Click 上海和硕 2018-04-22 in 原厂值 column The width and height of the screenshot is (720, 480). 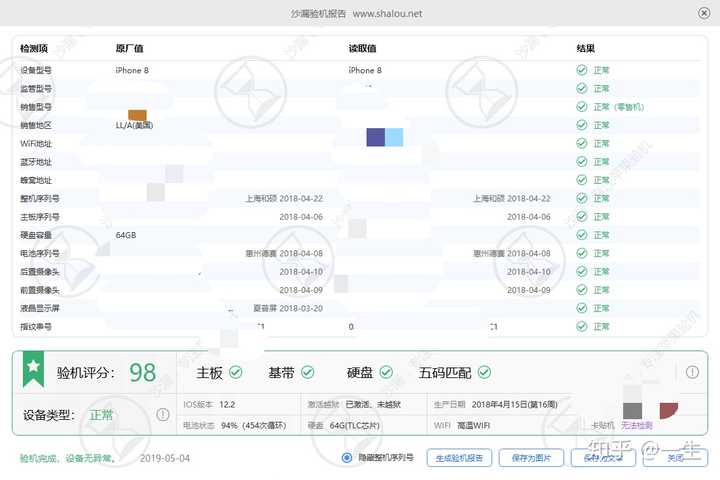[x=284, y=198]
